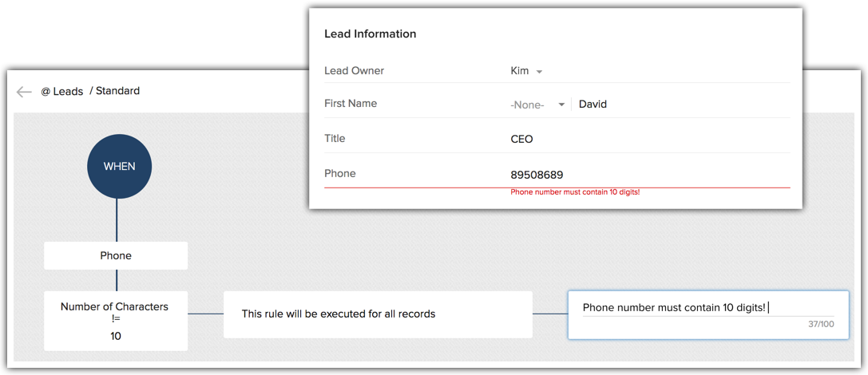868x375 pixels.
Task: Click the back arrow icon
Action: point(24,92)
